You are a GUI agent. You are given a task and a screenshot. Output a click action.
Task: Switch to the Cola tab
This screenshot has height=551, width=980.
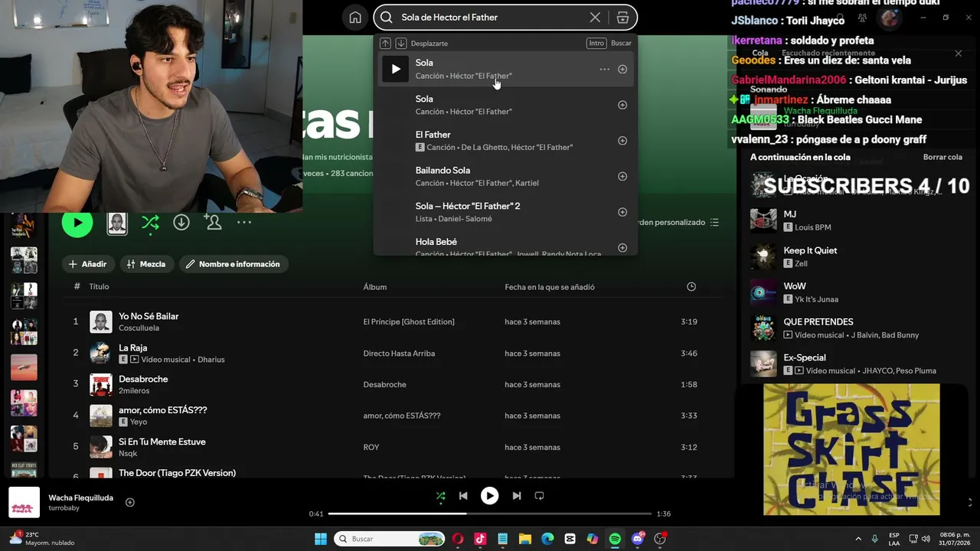point(760,54)
